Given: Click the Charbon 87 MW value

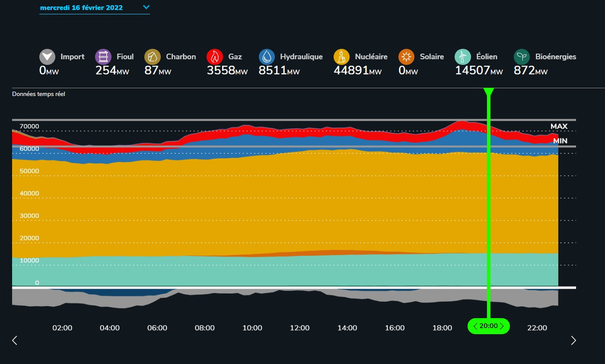Looking at the screenshot, I should [158, 70].
